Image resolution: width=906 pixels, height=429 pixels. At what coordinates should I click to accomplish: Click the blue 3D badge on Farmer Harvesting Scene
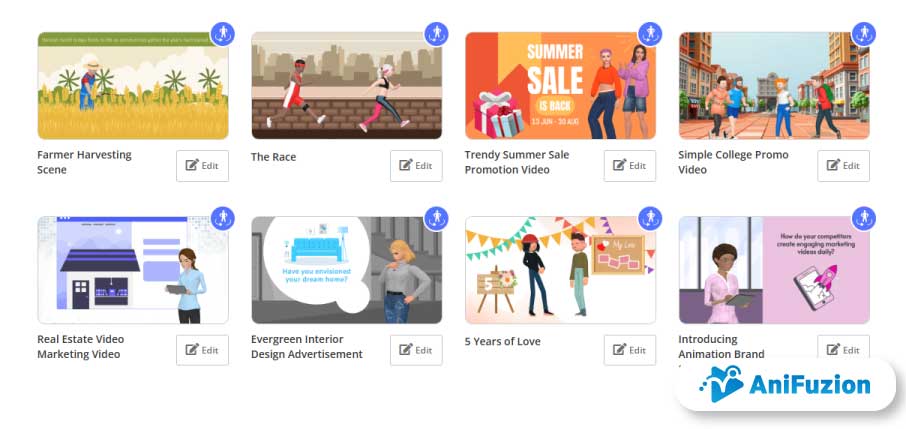click(x=222, y=34)
